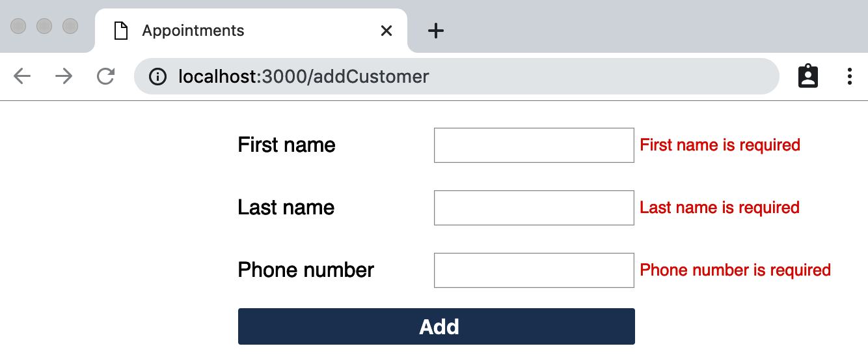The height and width of the screenshot is (359, 868).
Task: Focus the Phone number input field
Action: [x=534, y=270]
